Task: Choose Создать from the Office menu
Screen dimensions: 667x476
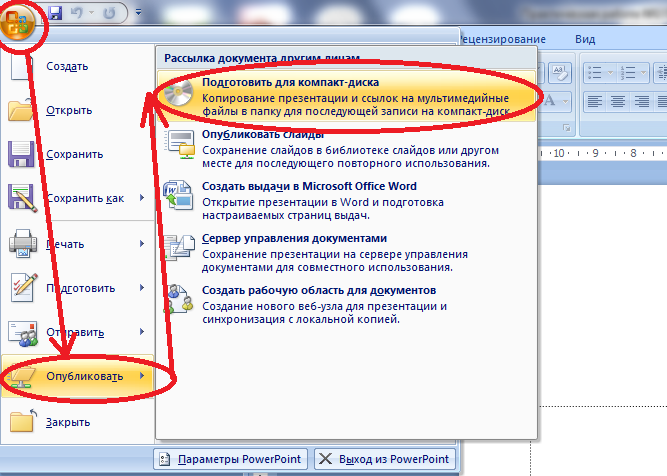Action: tap(77, 66)
